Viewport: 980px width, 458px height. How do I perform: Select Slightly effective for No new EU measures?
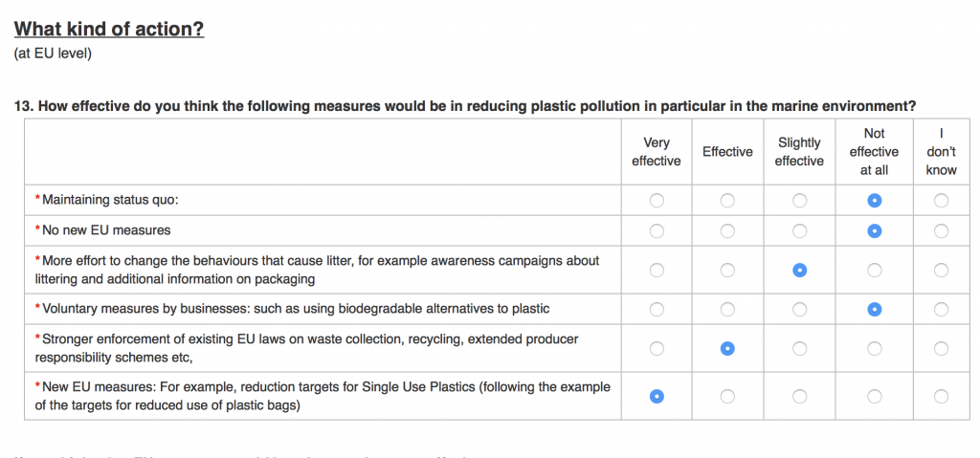(799, 231)
